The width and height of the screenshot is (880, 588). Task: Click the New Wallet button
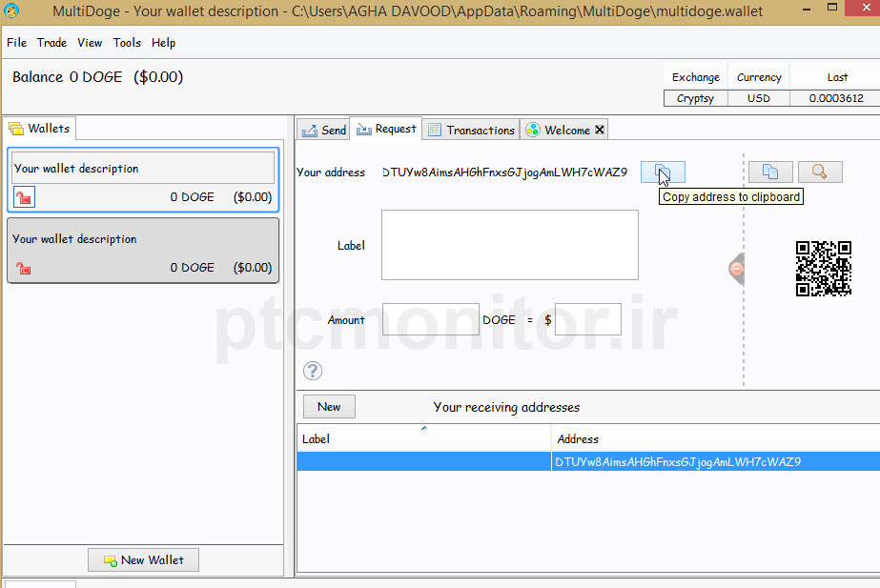pyautogui.click(x=143, y=559)
